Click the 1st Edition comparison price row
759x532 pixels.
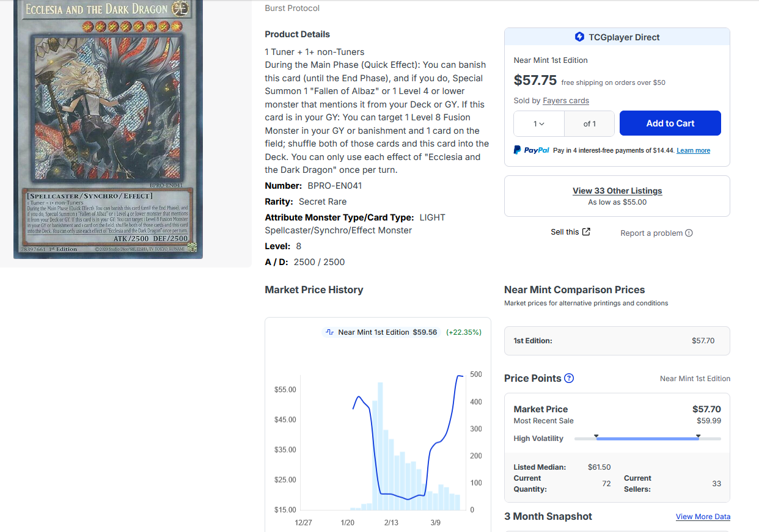point(617,341)
